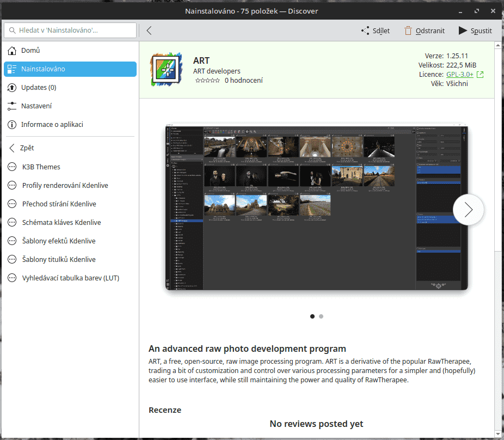Minimize the Discover window
The image size is (504, 440).
[460, 11]
